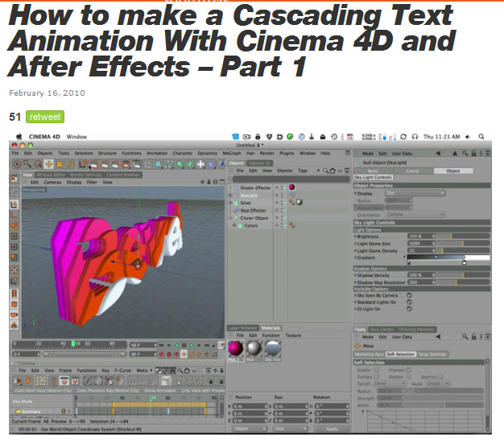The height and width of the screenshot is (441, 504).
Task: Toggle the Restrict checkbox
Action: [440, 377]
